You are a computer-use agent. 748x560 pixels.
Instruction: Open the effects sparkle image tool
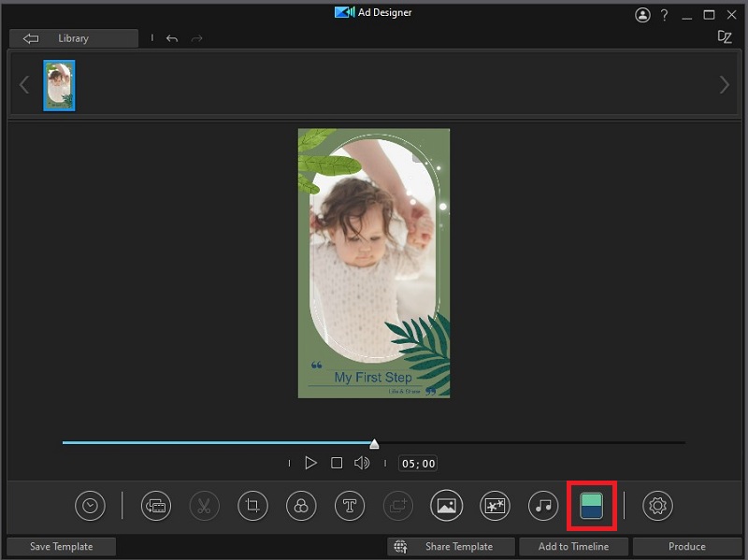point(495,506)
